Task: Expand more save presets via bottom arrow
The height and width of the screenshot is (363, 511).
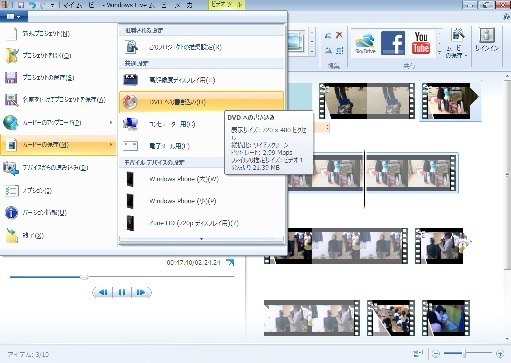Action: [x=201, y=239]
